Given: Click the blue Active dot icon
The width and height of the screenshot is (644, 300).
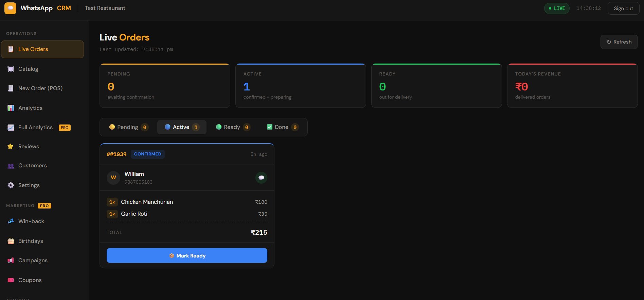Looking at the screenshot, I should click(167, 127).
